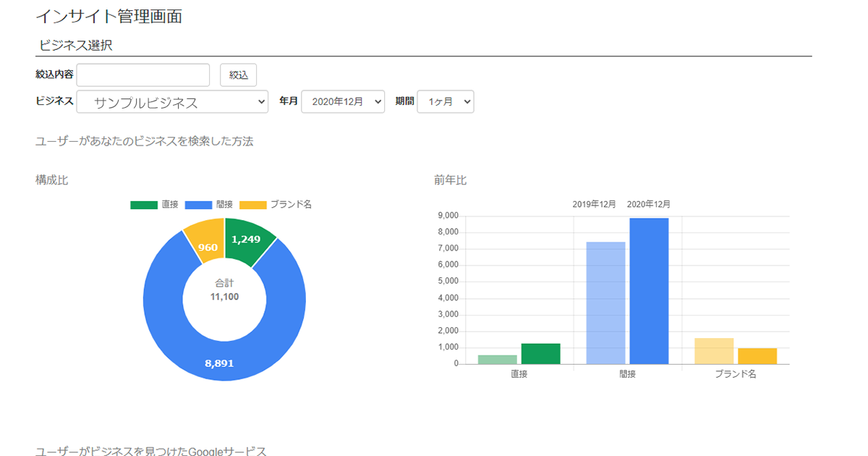Screen dimensions: 868x456
Task: Click the 前年比 section heading
Action: [451, 180]
